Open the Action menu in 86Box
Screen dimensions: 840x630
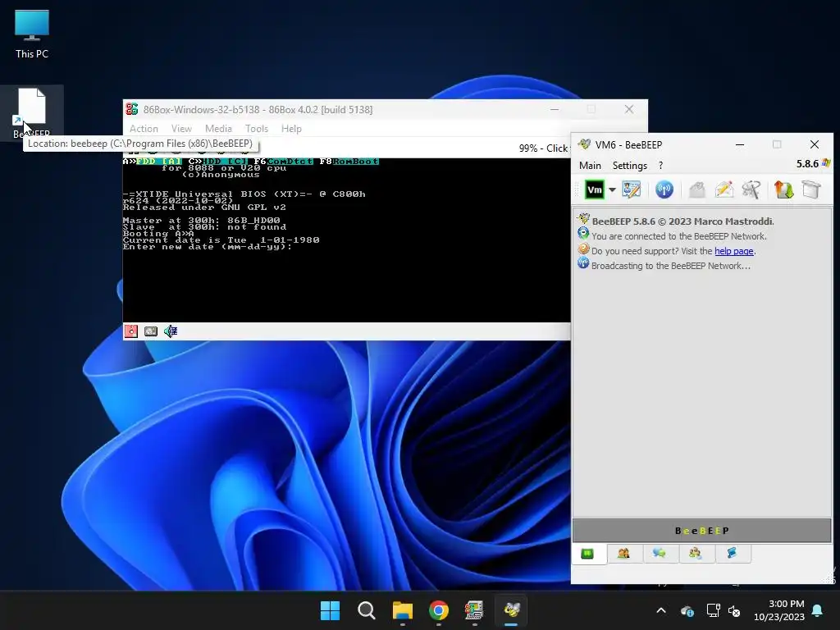click(144, 129)
